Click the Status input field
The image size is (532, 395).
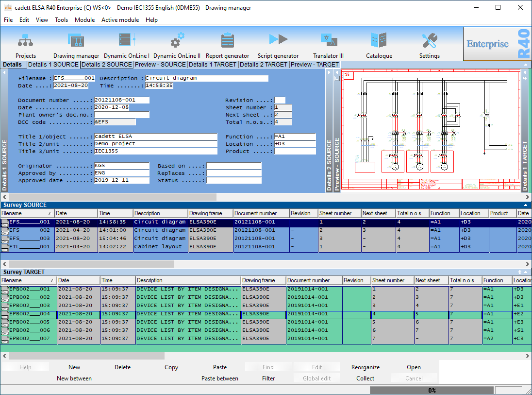click(234, 180)
